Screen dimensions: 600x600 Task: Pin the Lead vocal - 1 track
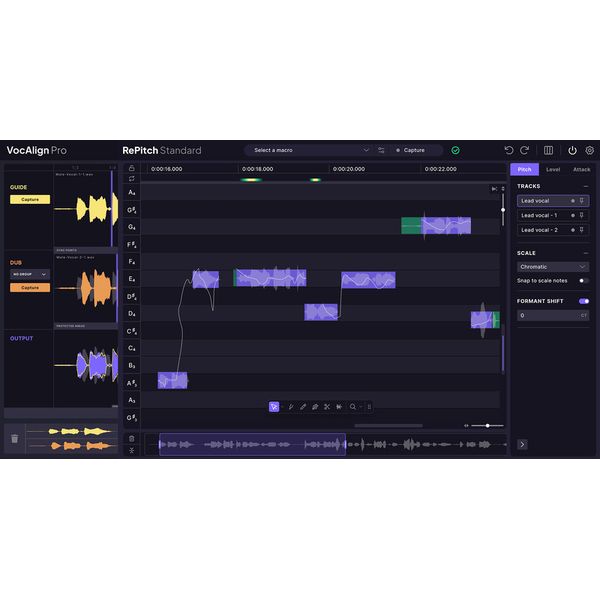pos(582,215)
